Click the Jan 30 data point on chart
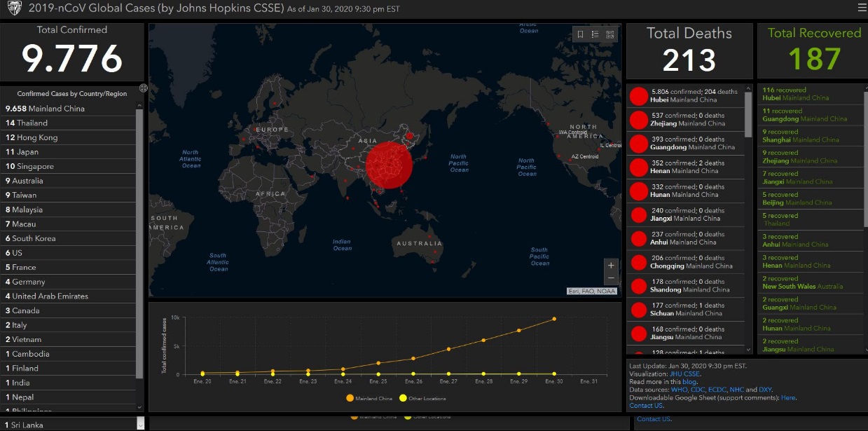Viewport: 868px width, 431px height. coord(554,319)
